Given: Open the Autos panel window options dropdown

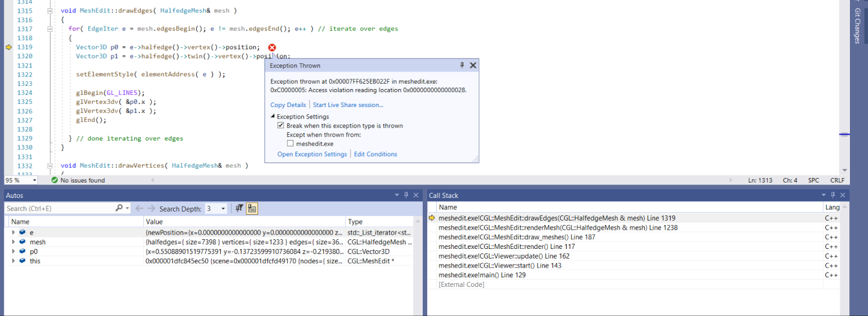Looking at the screenshot, I should click(396, 195).
